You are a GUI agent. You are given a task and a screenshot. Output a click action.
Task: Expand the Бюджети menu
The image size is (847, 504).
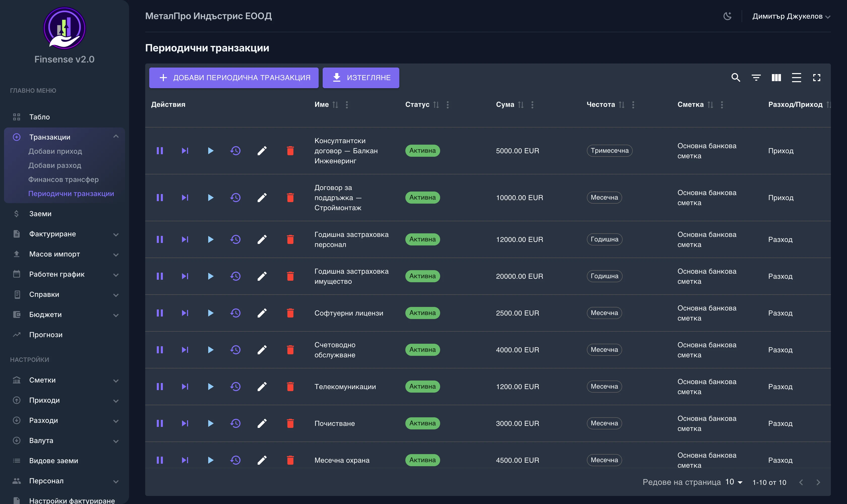(x=65, y=314)
